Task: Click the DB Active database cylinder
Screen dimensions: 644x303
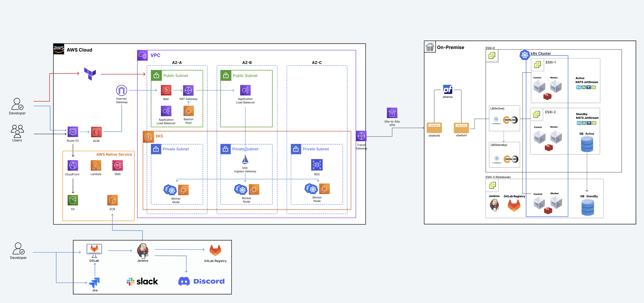Action: click(x=587, y=144)
